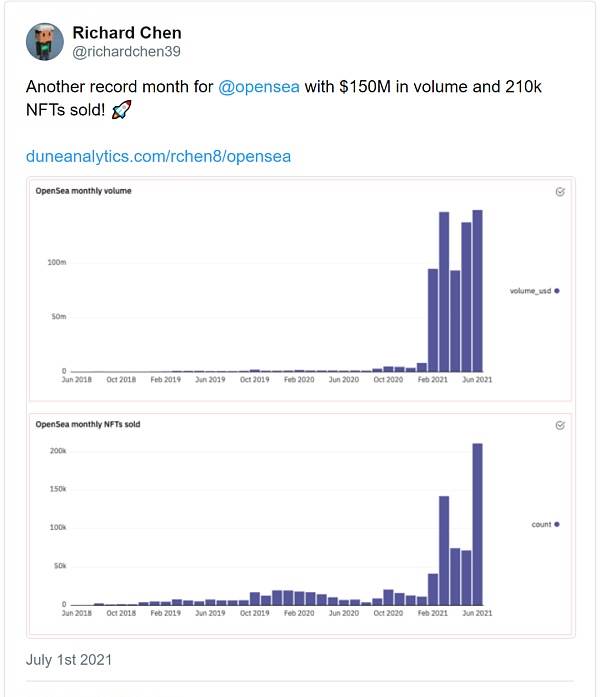This screenshot has height=697, width=600.
Task: Toggle the volume_usd legend dot
Action: (x=557, y=291)
